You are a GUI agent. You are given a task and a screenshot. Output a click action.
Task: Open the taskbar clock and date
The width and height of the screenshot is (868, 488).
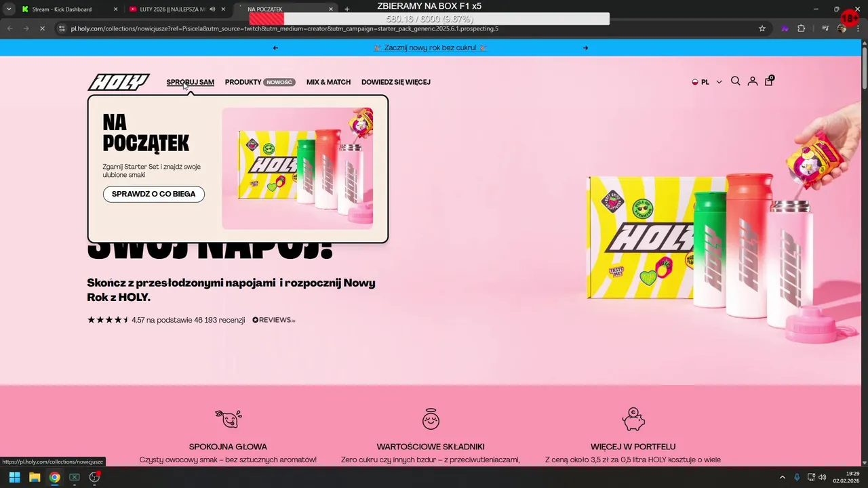(847, 477)
